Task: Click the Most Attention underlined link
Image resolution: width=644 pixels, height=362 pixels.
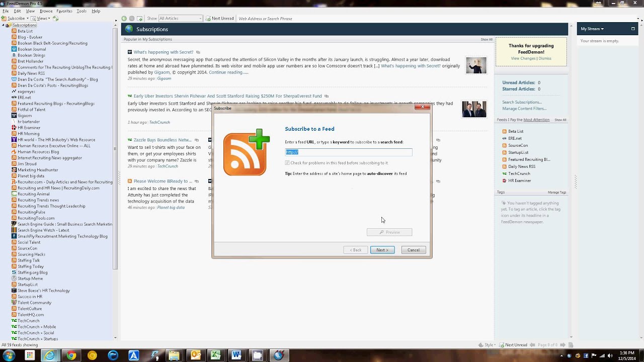Action: coord(536,120)
